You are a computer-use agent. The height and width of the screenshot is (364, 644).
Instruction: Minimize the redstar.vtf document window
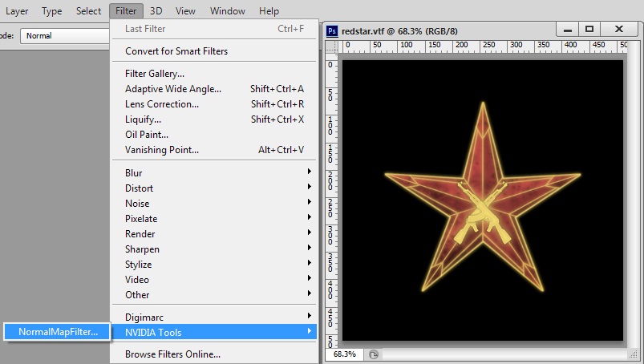[x=568, y=29]
